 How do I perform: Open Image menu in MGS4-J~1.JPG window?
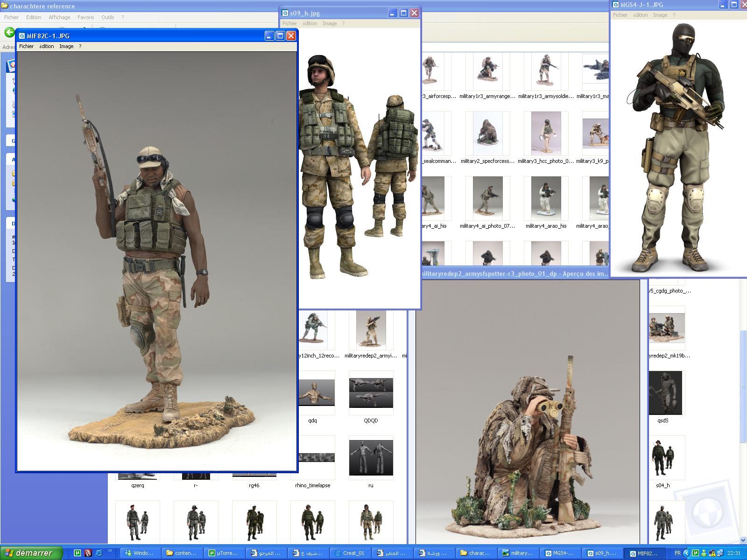pyautogui.click(x=660, y=15)
